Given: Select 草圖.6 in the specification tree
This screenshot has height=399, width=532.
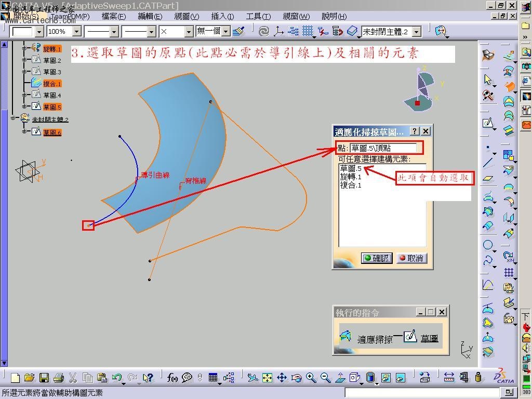Looking at the screenshot, I should point(52,132).
